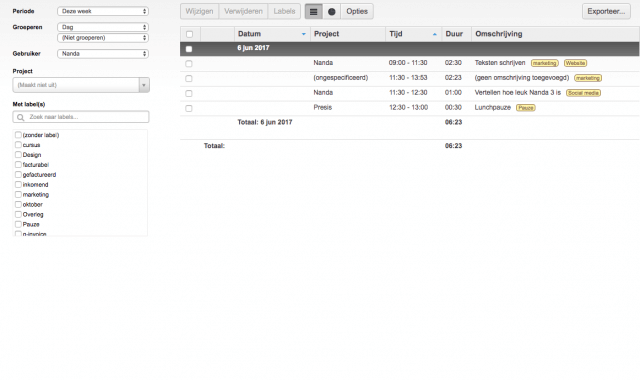
Task: Tick the Design label filter
Action: (18, 155)
